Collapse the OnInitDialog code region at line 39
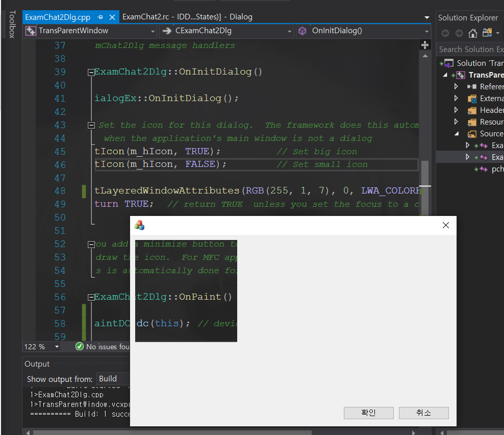Image resolution: width=504 pixels, height=435 pixels. click(91, 71)
